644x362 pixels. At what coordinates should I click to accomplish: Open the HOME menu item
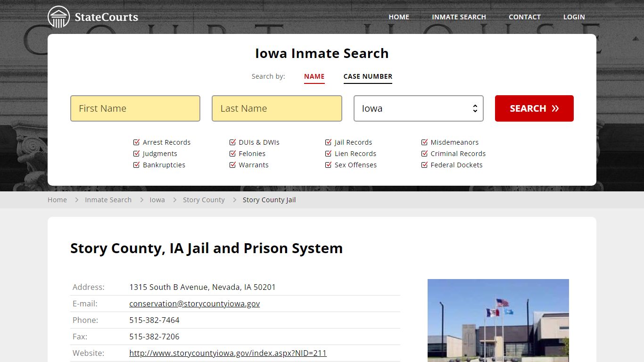pyautogui.click(x=399, y=17)
